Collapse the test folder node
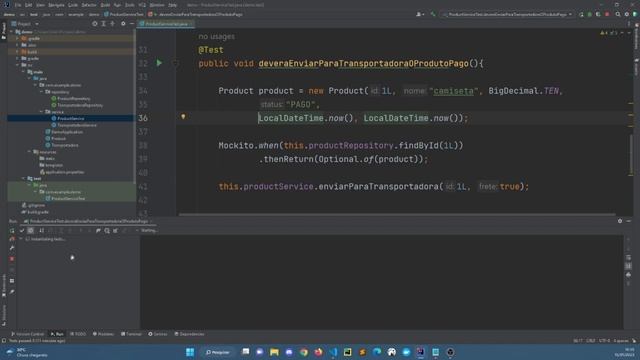Screen dimensions: 640x360 click(24, 178)
